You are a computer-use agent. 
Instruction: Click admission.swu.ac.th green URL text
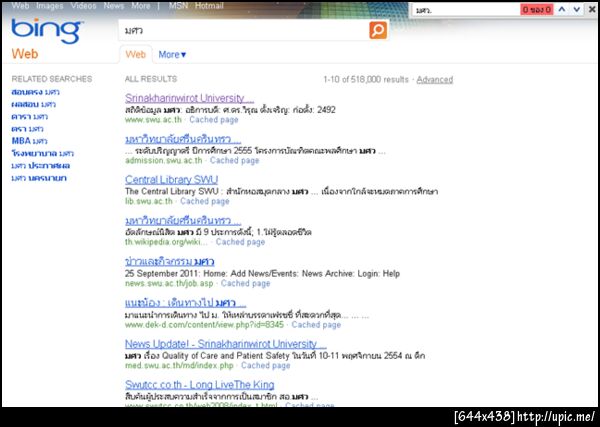coord(163,160)
